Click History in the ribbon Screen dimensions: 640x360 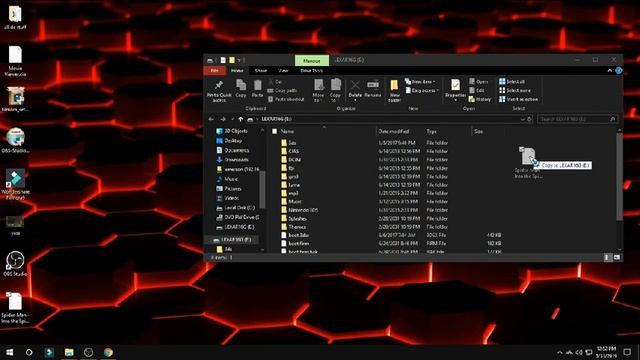pos(480,99)
